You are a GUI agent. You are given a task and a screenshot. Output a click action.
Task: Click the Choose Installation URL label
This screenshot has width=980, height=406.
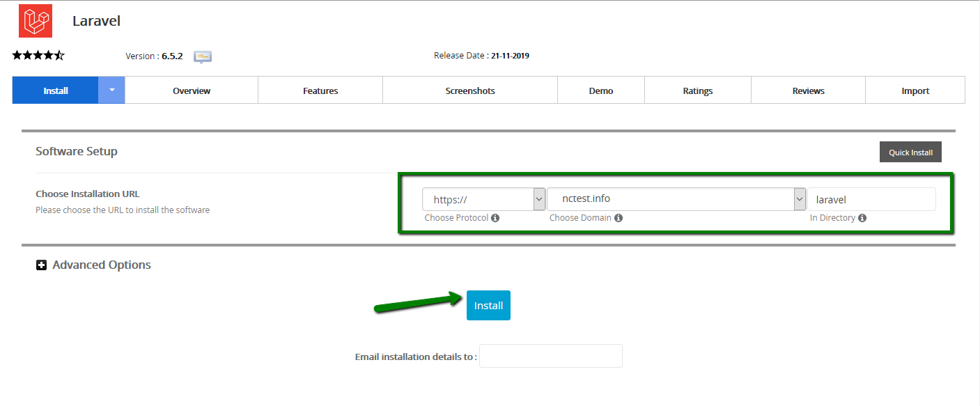88,194
